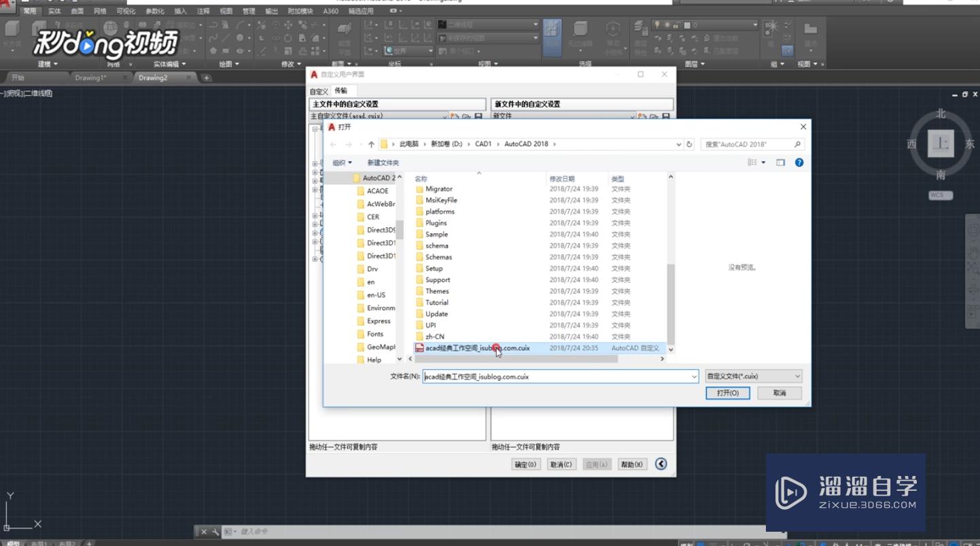Screen dimensions: 980x546
Task: Close the Drawing1 file tab
Action: (124, 78)
